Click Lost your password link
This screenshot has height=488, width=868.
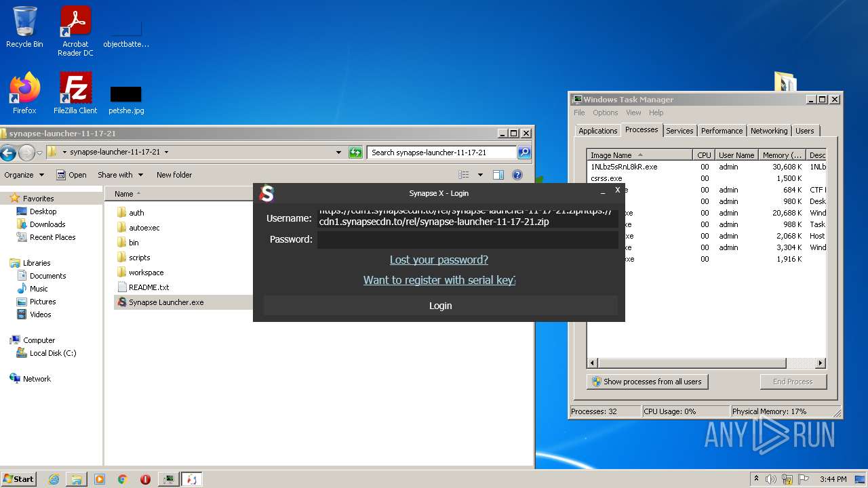tap(439, 260)
